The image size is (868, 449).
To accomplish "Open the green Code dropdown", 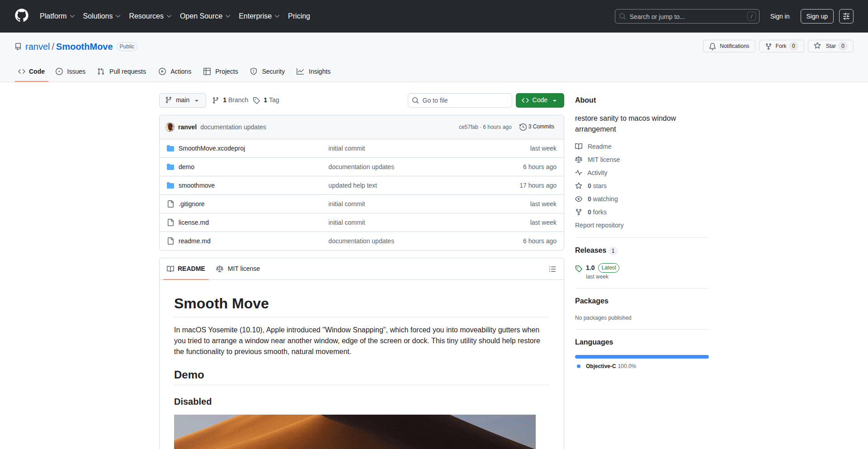I will click(x=539, y=100).
